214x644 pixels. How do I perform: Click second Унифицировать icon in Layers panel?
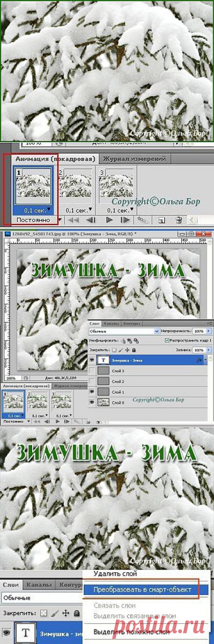pyautogui.click(x=130, y=341)
